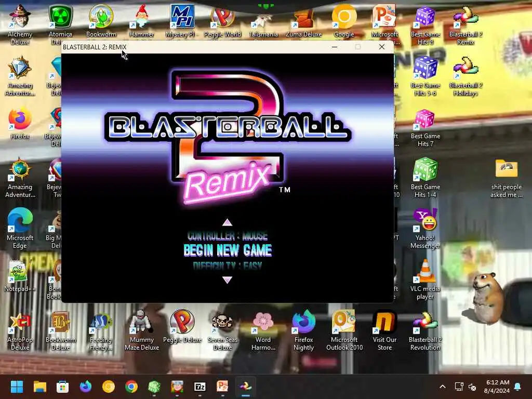Viewport: 532px width, 399px height.
Task: Open the Best Game Hits 1-4 icon
Action: click(425, 178)
